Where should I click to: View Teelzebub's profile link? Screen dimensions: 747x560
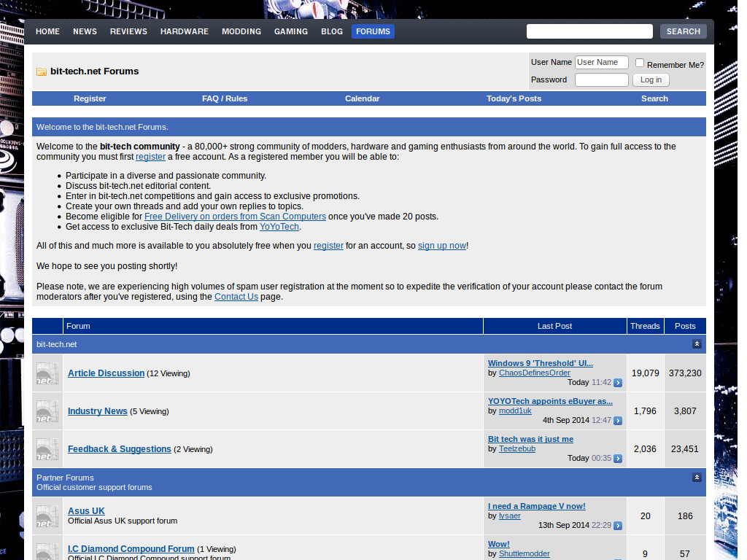(517, 448)
